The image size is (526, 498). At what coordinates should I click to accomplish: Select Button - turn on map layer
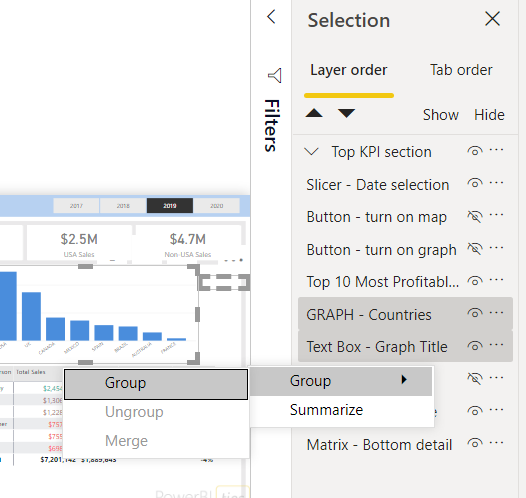coord(377,217)
